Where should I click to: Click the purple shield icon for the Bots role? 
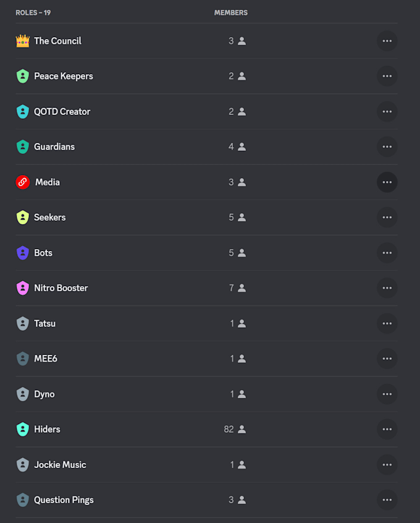point(22,252)
